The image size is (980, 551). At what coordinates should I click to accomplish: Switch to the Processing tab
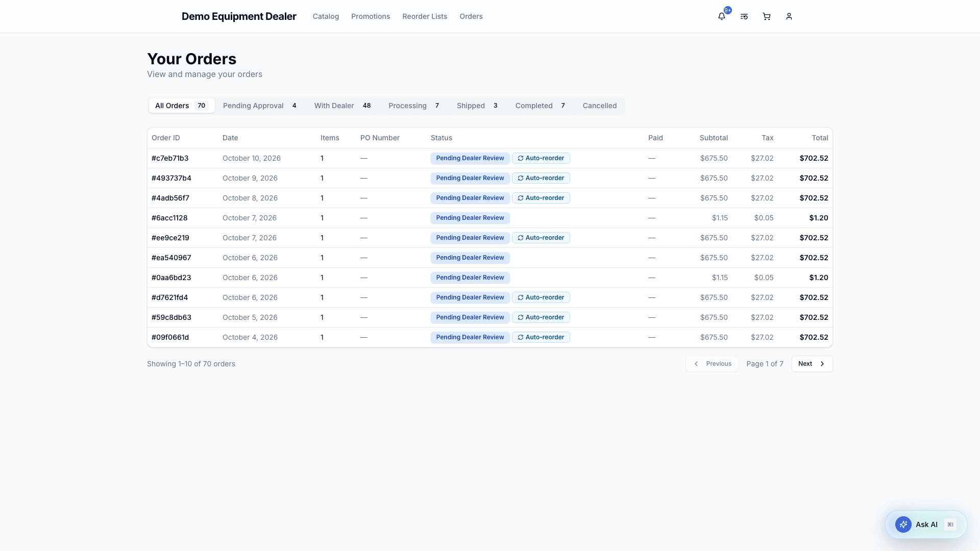414,106
